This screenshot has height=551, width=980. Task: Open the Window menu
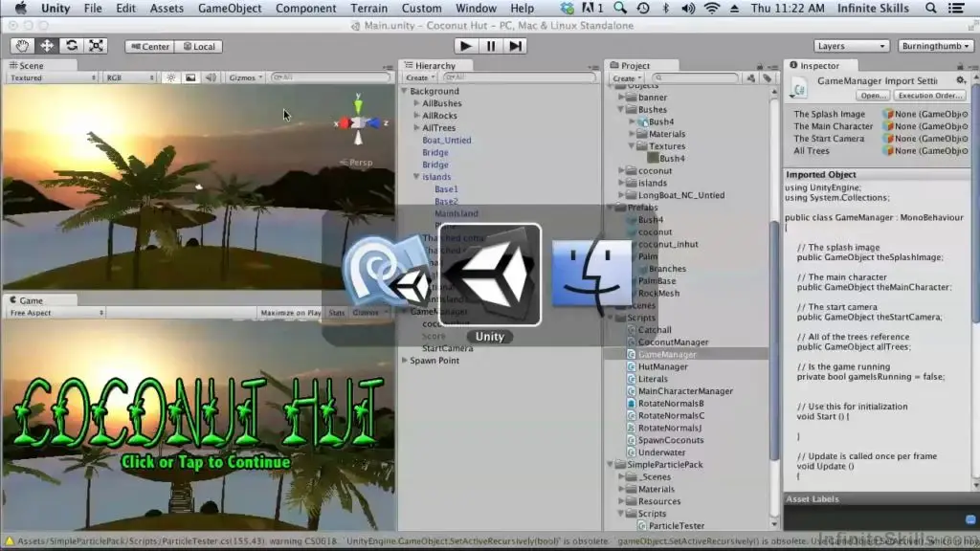click(x=476, y=8)
